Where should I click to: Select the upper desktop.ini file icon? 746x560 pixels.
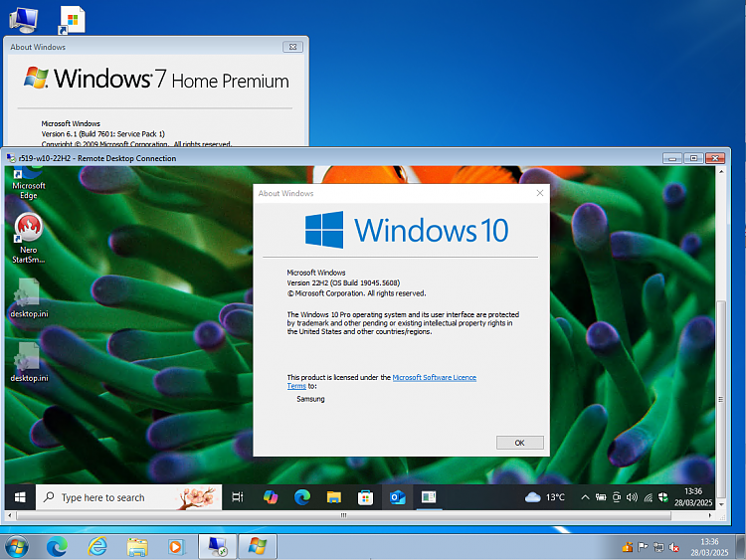pos(29,298)
